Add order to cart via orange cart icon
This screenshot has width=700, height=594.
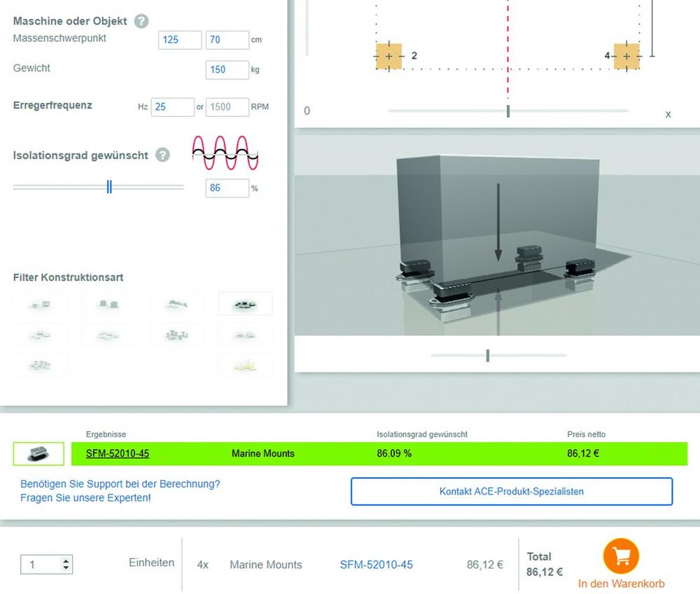pos(620,556)
